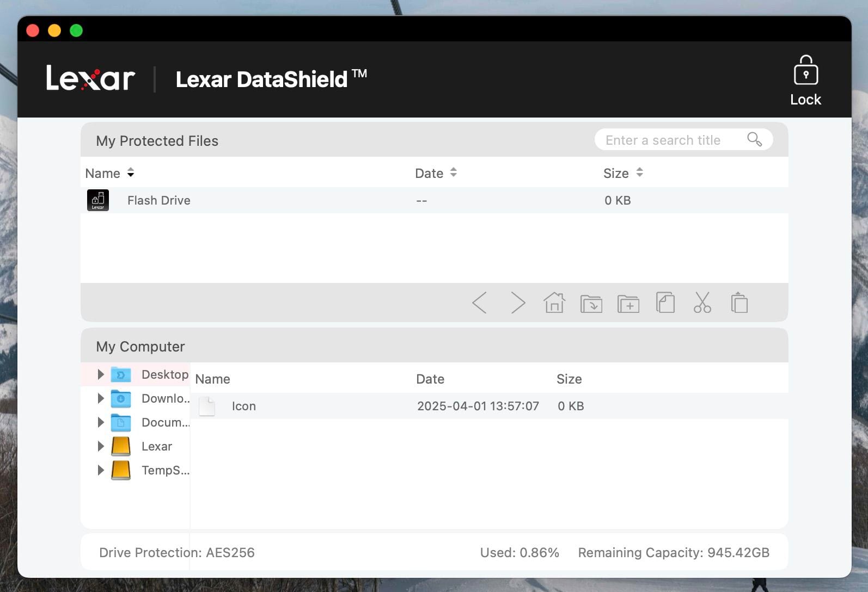Click the paste clipboard icon
Image resolution: width=868 pixels, height=592 pixels.
click(739, 303)
